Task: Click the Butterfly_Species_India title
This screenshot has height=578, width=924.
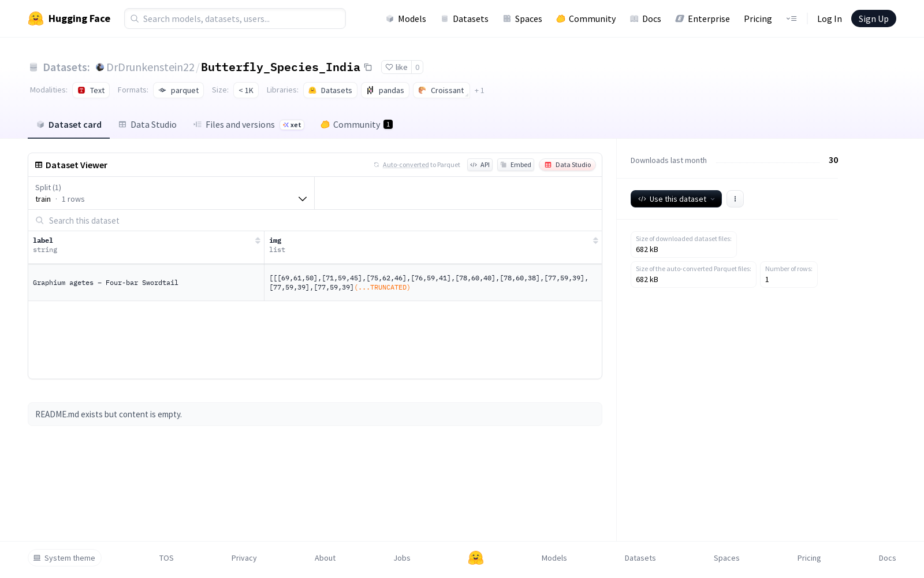Action: tap(281, 67)
